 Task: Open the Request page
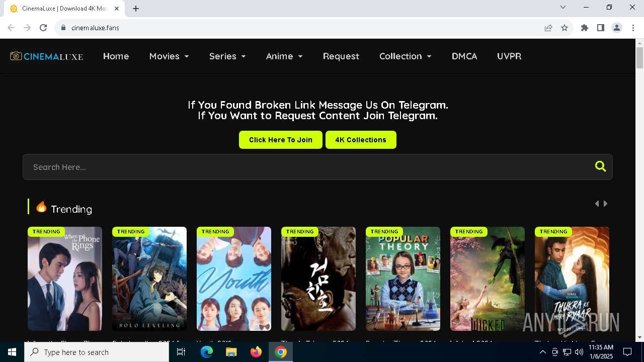point(341,56)
